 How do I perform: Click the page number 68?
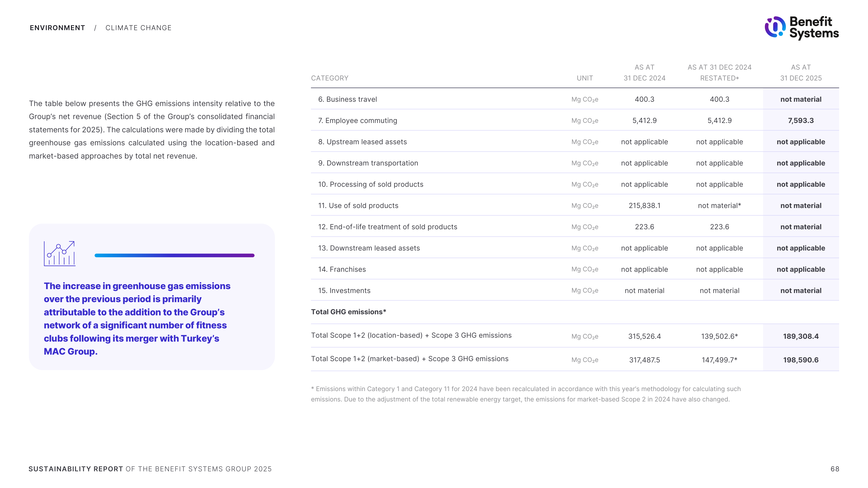pyautogui.click(x=835, y=469)
